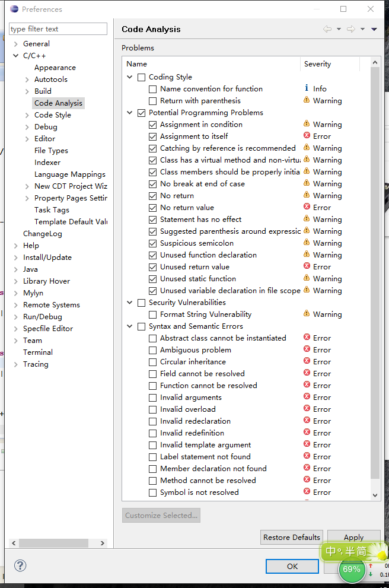Expand the Run/Debug node
Image resolution: width=389 pixels, height=588 pixels.
(16, 317)
